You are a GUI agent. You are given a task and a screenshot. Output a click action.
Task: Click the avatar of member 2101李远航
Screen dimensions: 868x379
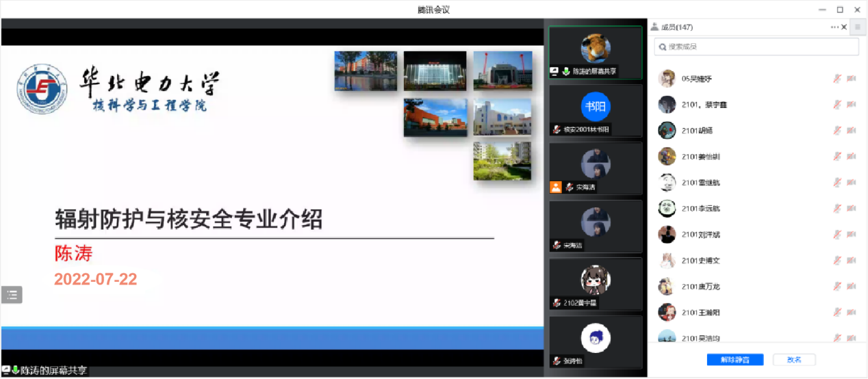click(667, 209)
